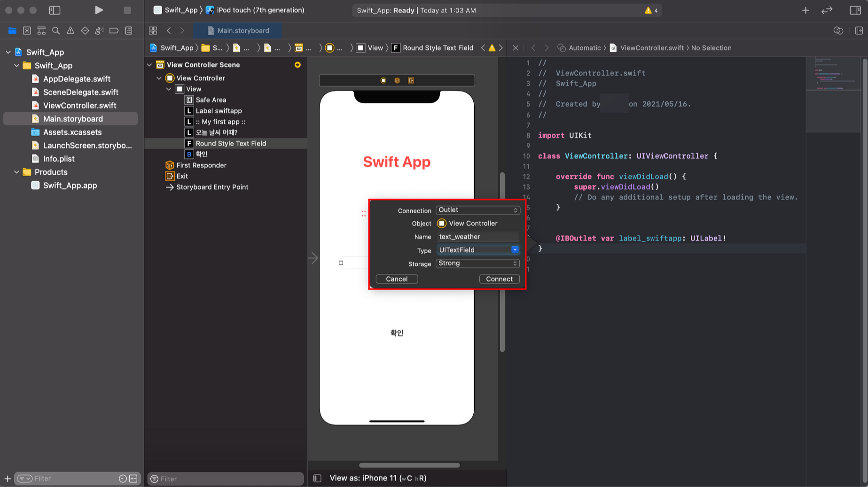Add editor on right
Screen dimensions: 868x487
coord(859,31)
